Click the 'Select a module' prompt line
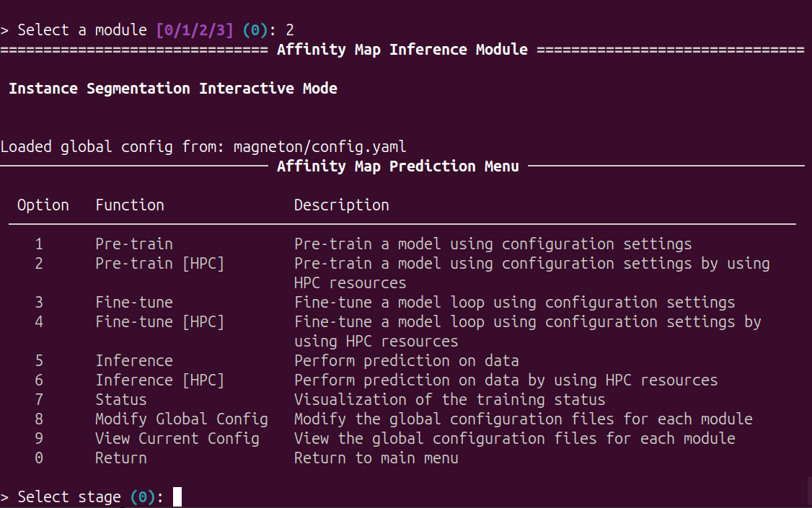The image size is (812, 508). point(147,30)
